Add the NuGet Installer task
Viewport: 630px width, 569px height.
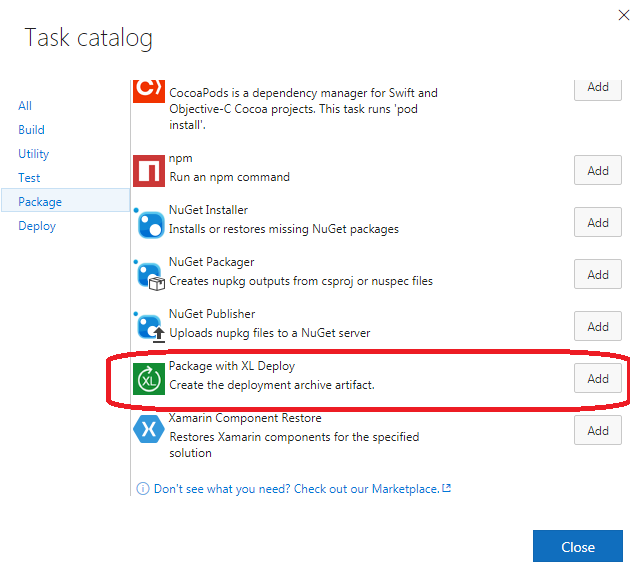coord(598,222)
